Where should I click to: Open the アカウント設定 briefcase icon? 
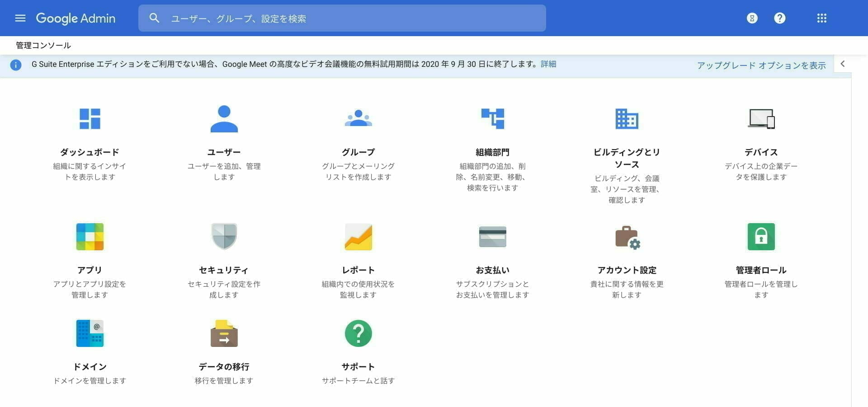tap(626, 236)
